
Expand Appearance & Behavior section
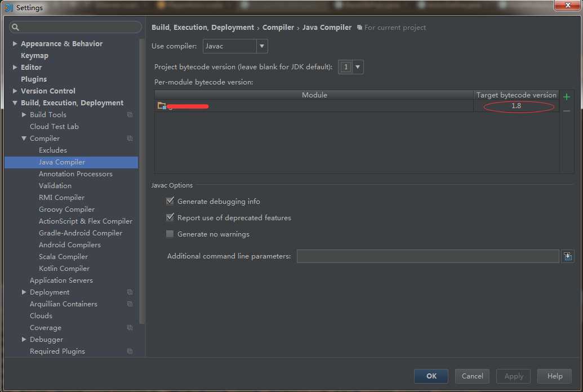(15, 43)
